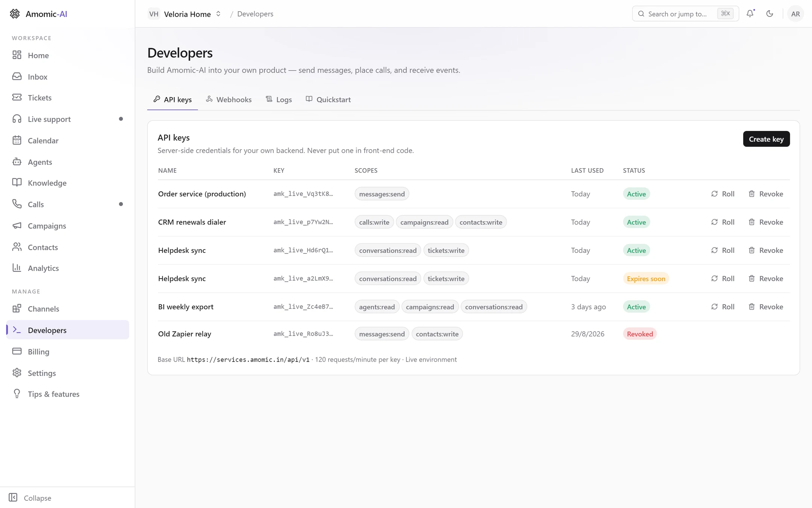Image resolution: width=812 pixels, height=508 pixels.
Task: Switch to the Webhooks tab
Action: point(229,100)
